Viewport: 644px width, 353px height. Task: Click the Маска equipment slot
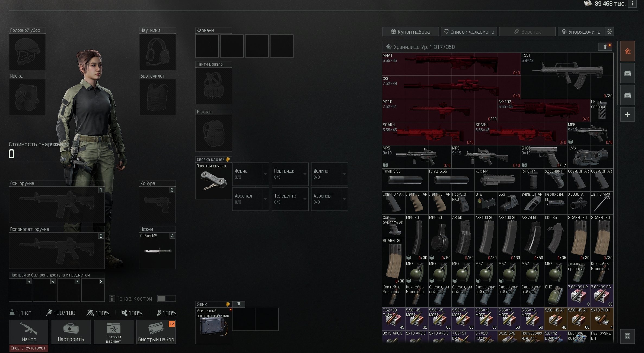(x=27, y=97)
